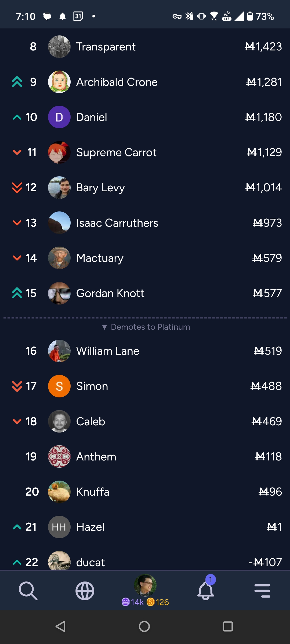Open Isaac Carruthers' profile name
The width and height of the screenshot is (290, 644).
(x=117, y=223)
